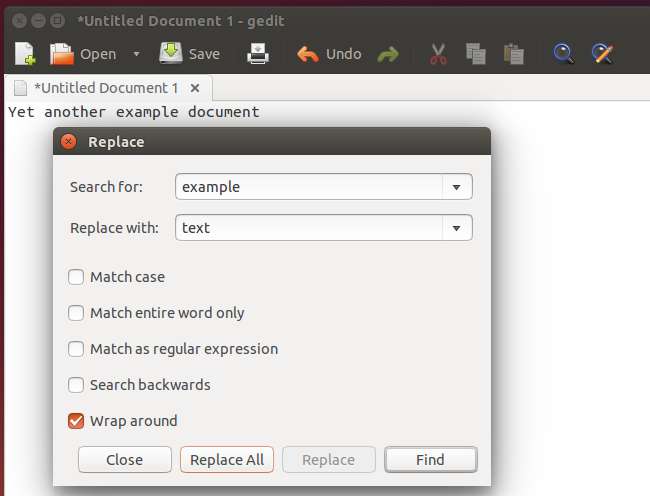Save the document using the Save icon
This screenshot has width=650, height=496.
coord(171,53)
